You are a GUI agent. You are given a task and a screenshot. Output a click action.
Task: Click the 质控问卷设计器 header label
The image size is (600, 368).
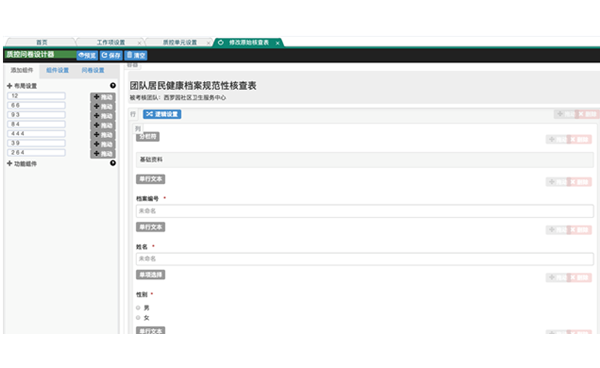30,55
